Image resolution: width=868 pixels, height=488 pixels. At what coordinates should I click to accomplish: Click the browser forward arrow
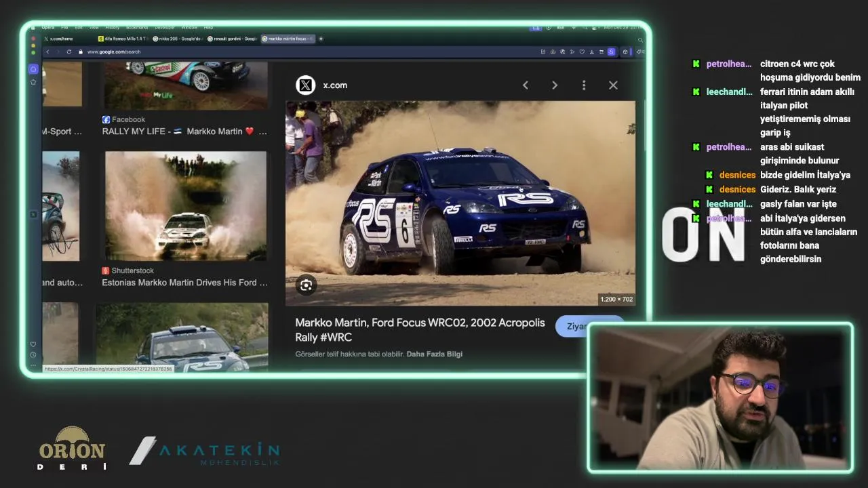(58, 52)
